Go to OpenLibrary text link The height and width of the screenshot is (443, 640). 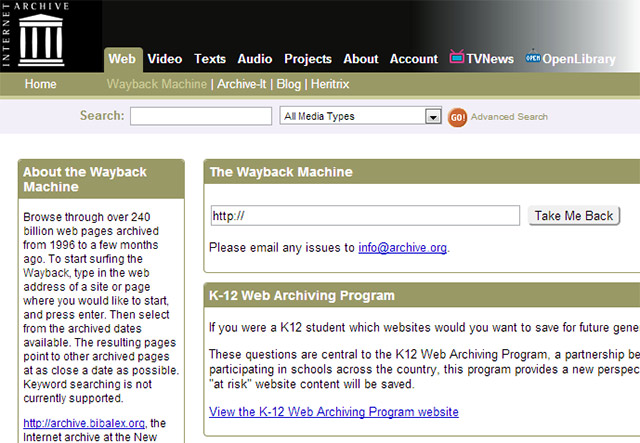(579, 59)
